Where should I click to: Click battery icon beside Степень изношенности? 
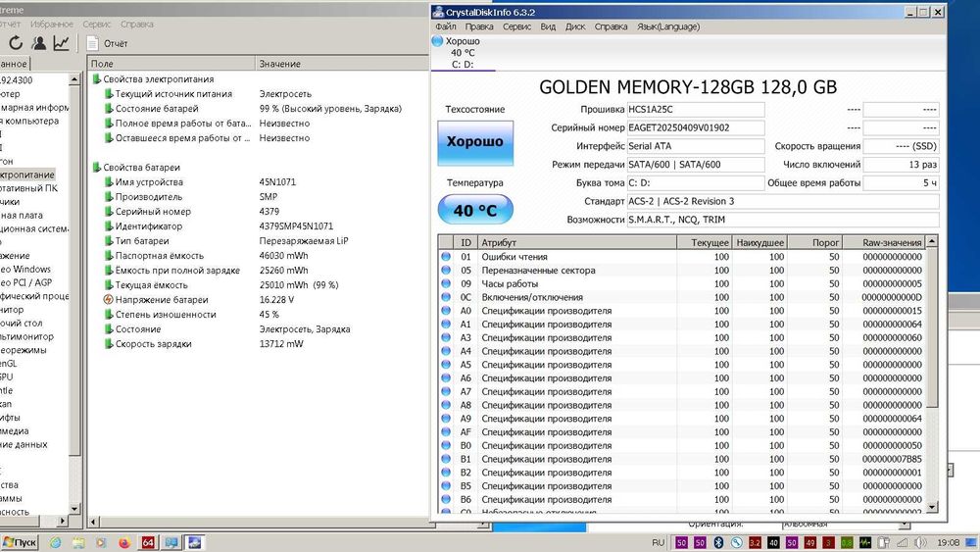tap(109, 314)
